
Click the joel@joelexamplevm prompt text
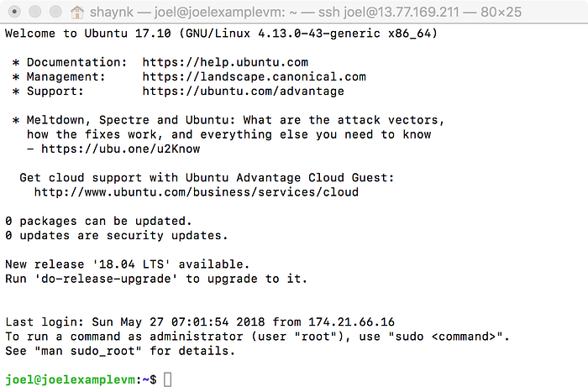[70, 379]
